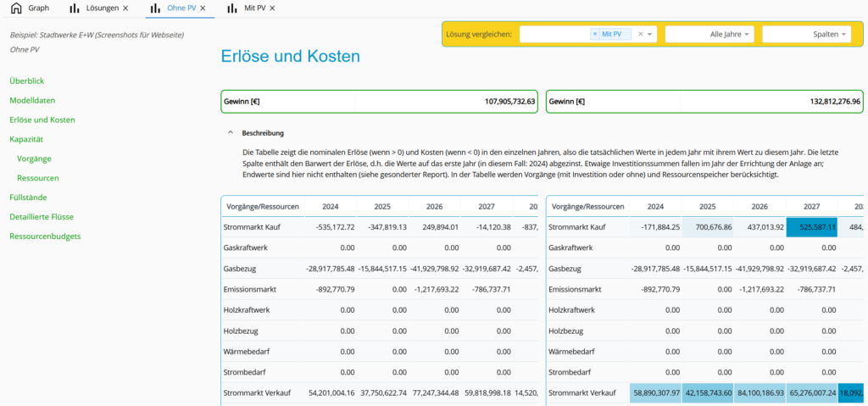This screenshot has width=868, height=406.
Task: Click the cell 700,676.86 in right table
Action: click(x=708, y=227)
